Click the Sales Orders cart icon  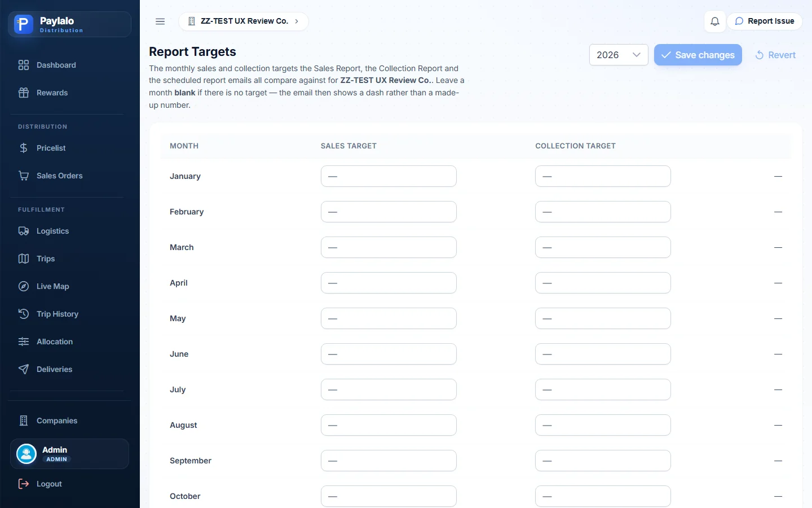(x=24, y=176)
